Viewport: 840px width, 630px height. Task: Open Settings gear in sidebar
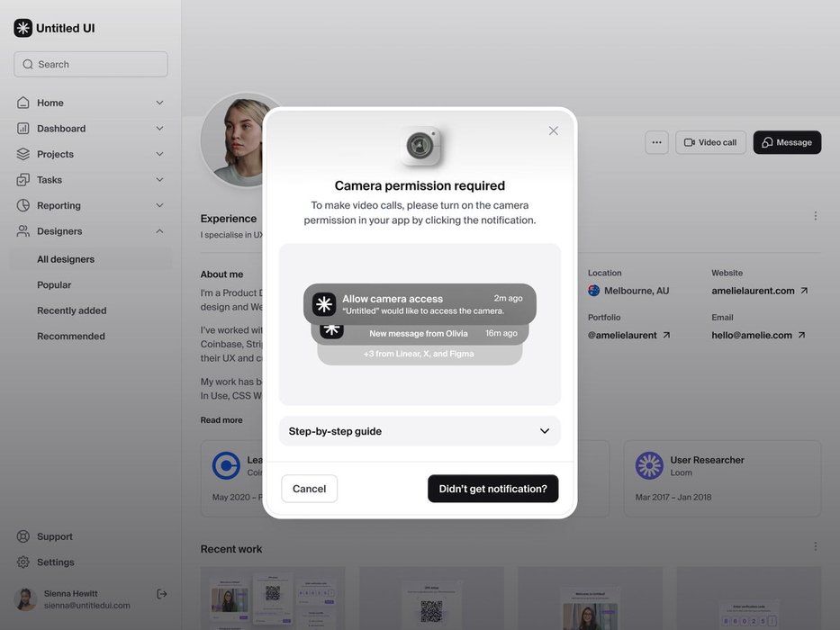click(23, 562)
